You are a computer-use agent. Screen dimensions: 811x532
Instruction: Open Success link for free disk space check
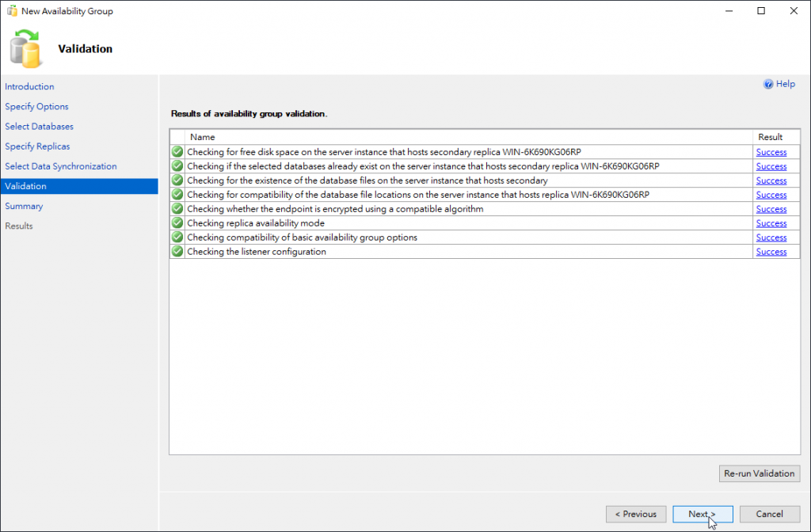(771, 152)
